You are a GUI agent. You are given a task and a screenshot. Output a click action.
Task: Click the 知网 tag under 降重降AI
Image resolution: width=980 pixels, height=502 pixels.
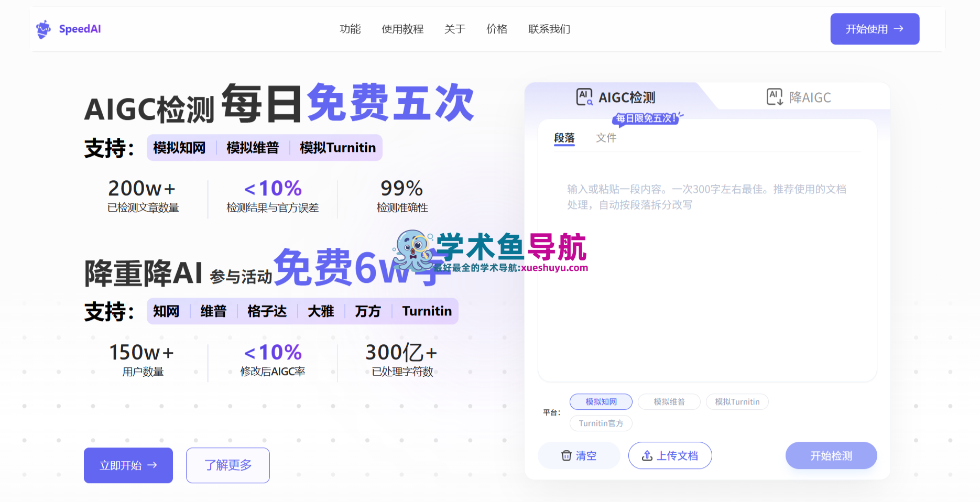click(166, 311)
